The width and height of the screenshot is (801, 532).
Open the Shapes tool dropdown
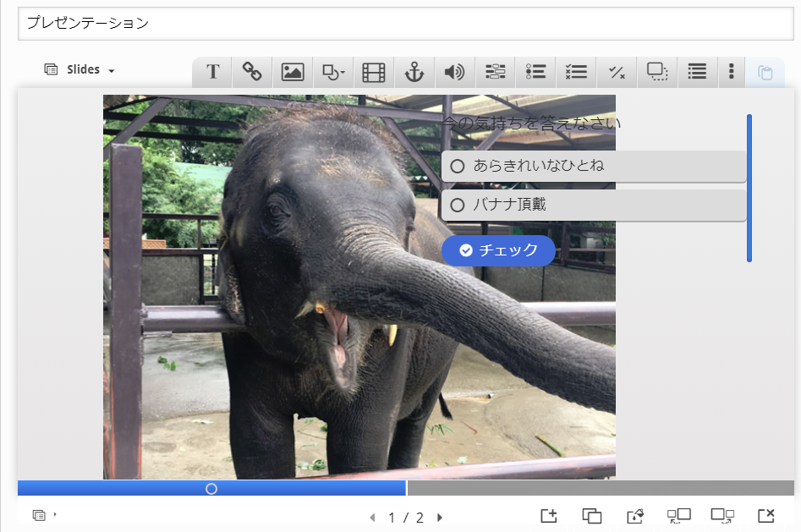pos(333,72)
